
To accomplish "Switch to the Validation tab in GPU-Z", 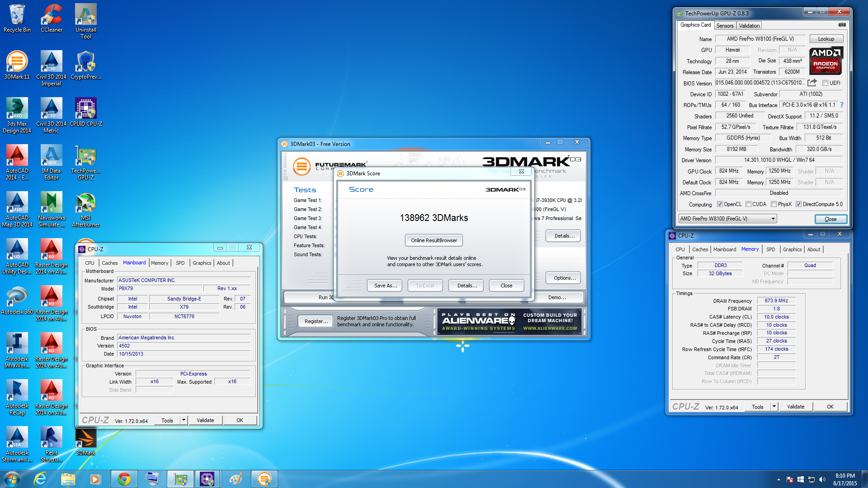I will pyautogui.click(x=749, y=26).
